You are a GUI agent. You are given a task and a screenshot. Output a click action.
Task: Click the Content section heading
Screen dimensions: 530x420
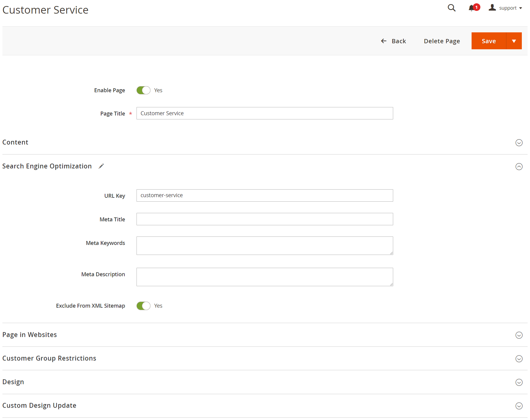click(15, 142)
